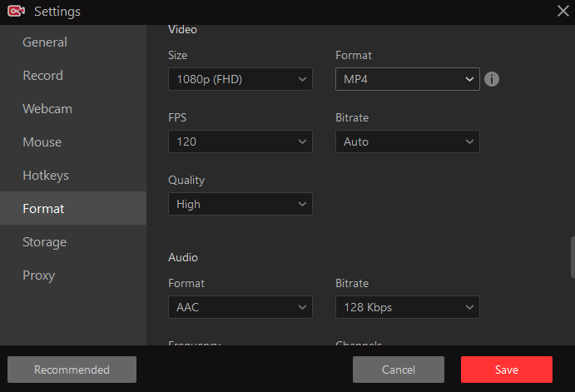Image resolution: width=575 pixels, height=392 pixels.
Task: Expand the audio Format AAC dropdown
Action: point(240,307)
